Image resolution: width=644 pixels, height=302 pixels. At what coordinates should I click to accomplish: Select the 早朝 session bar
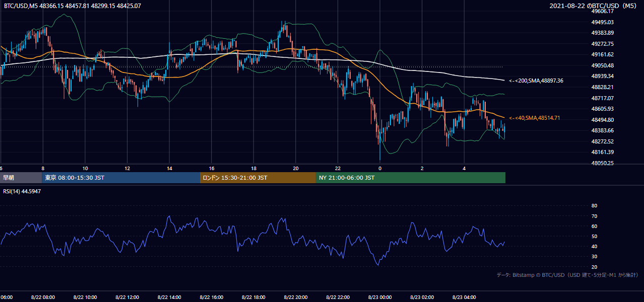(x=21, y=178)
